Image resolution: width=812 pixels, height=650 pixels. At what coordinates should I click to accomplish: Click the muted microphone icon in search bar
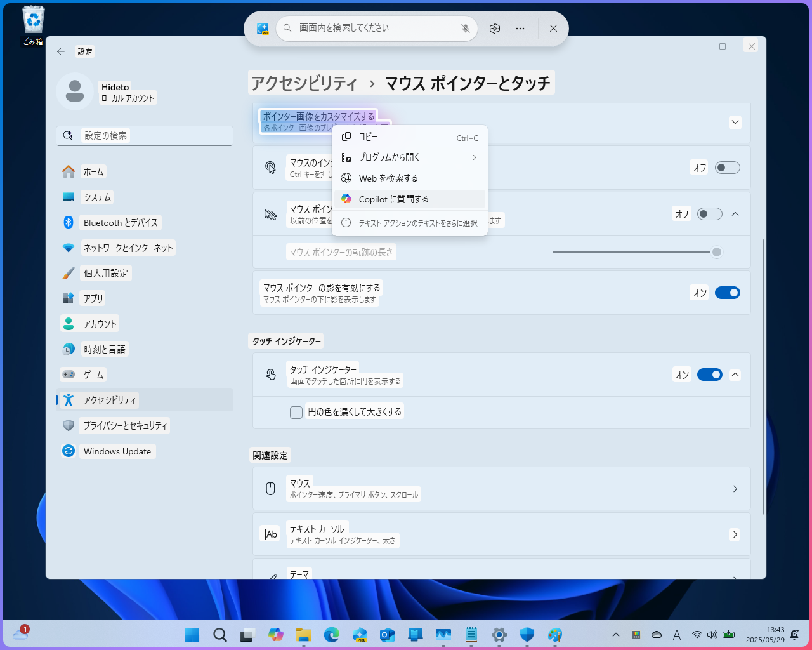[465, 29]
